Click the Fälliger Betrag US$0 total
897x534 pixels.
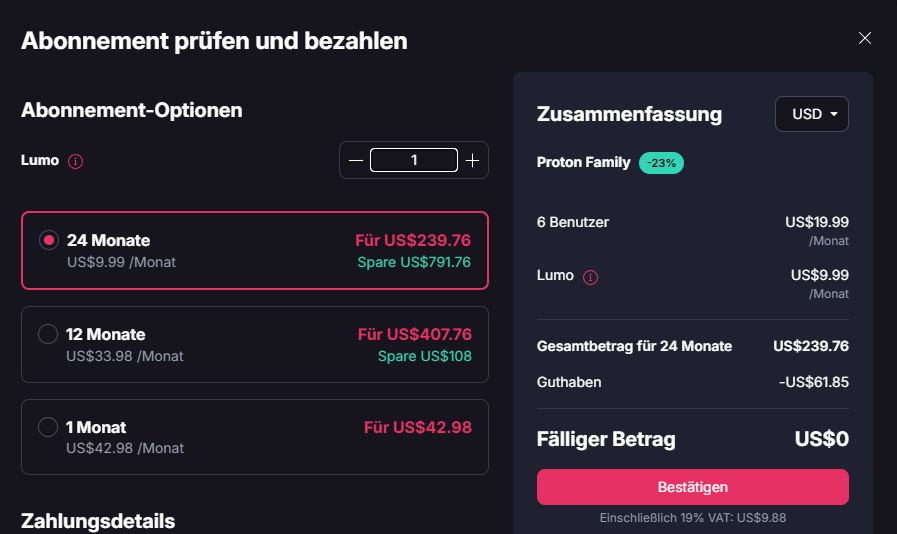[x=821, y=439]
